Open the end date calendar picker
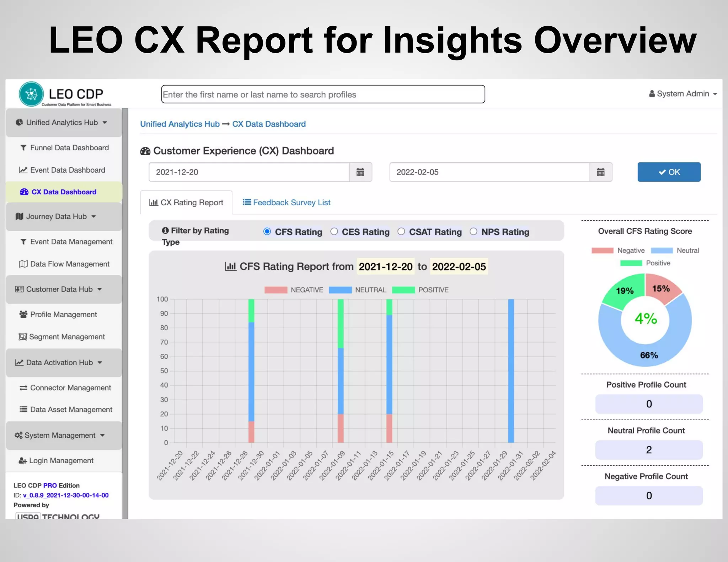Viewport: 728px width, 562px height. tap(601, 172)
